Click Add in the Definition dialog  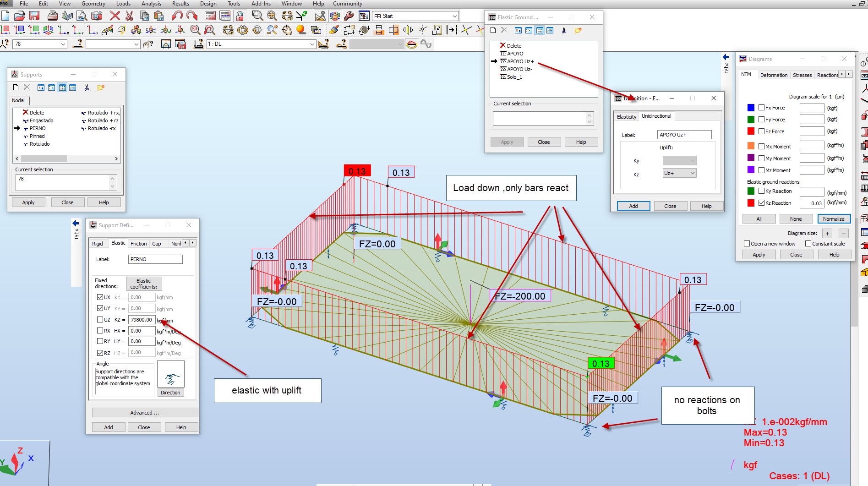click(633, 206)
